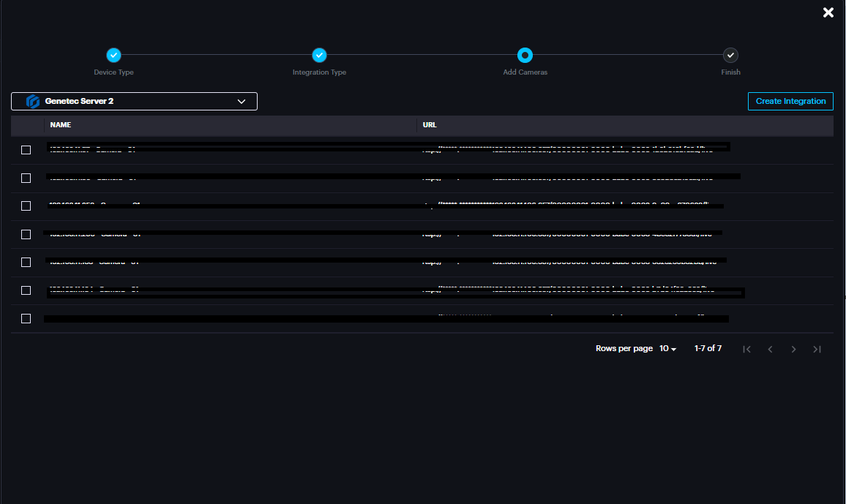Viewport: 846px width, 504px height.
Task: Sort by the NAME column header
Action: tap(61, 125)
